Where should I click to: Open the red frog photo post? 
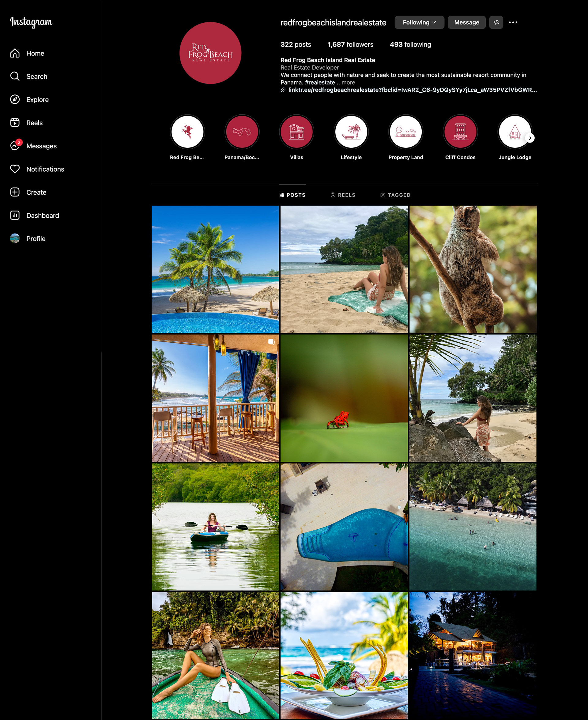pos(344,398)
